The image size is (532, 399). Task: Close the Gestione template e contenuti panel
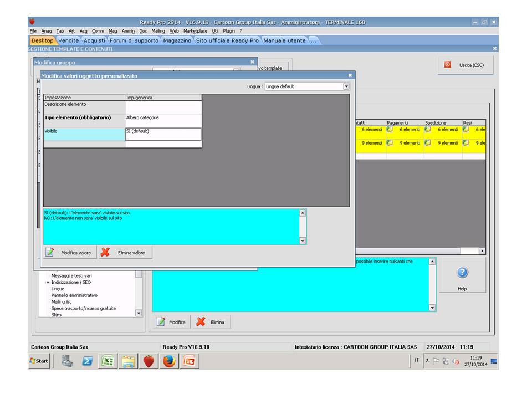pos(495,49)
